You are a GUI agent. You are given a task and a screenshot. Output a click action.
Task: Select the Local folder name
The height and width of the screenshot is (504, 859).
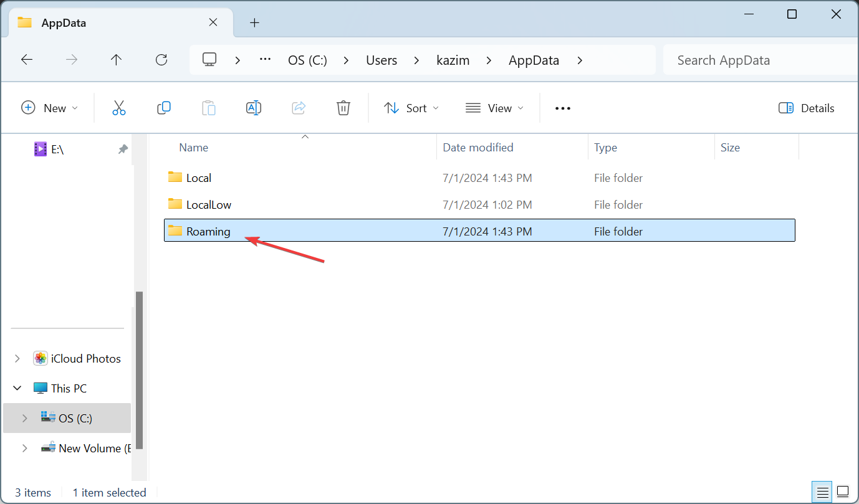click(199, 178)
